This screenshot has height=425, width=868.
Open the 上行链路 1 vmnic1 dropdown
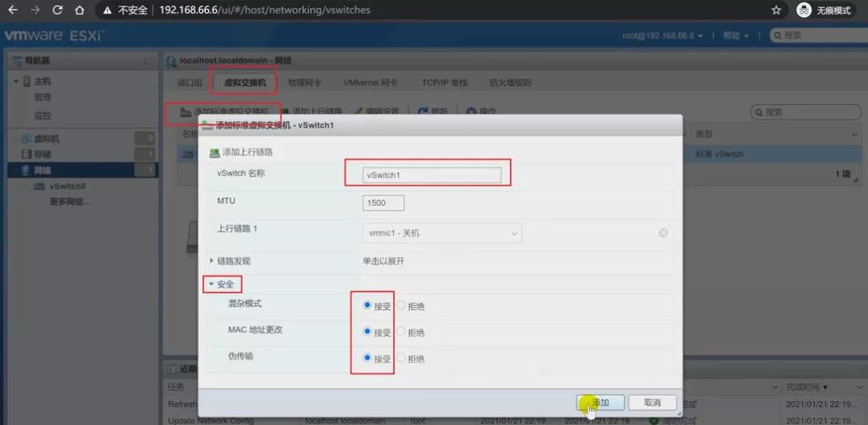(x=442, y=233)
